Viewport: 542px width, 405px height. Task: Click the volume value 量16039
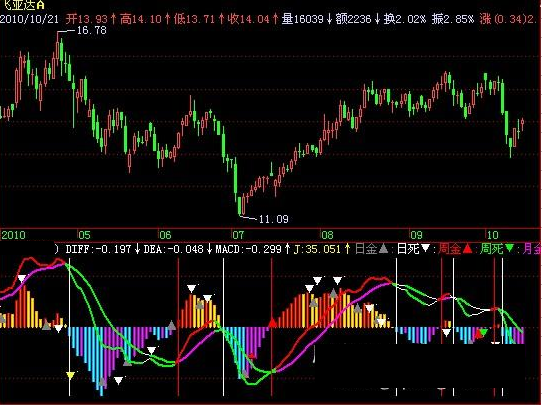(302, 19)
